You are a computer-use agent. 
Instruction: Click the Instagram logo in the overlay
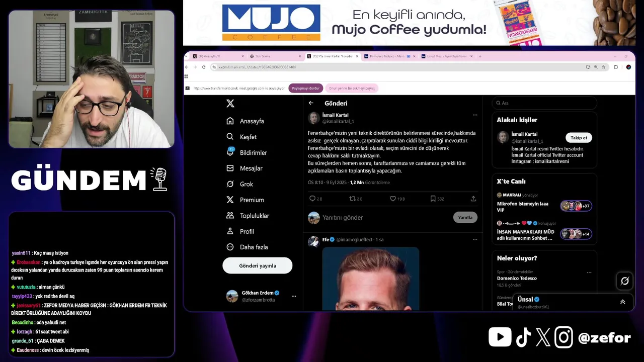pyautogui.click(x=563, y=337)
